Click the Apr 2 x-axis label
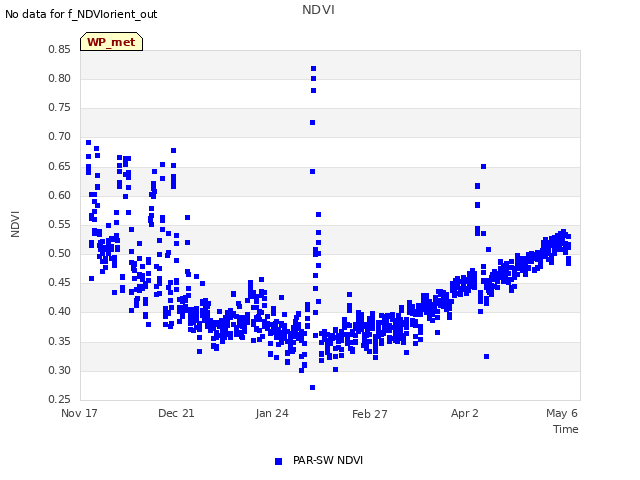This screenshot has width=640, height=480. coord(464,413)
